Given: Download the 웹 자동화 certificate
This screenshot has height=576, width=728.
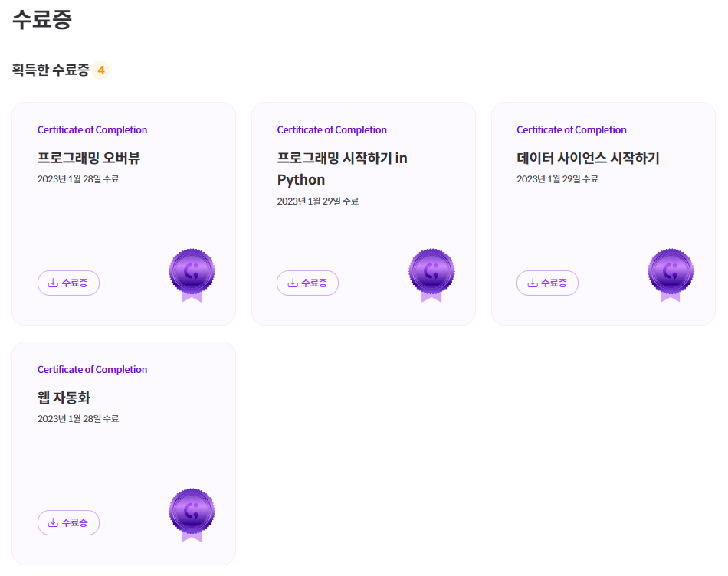Looking at the screenshot, I should 68,522.
